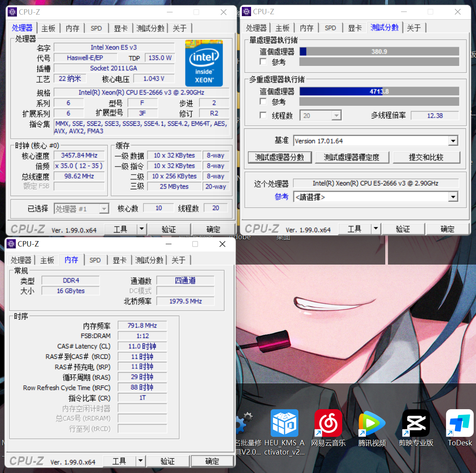Click the 測試處理器分數 button
This screenshot has height=473, width=476.
pos(280,157)
